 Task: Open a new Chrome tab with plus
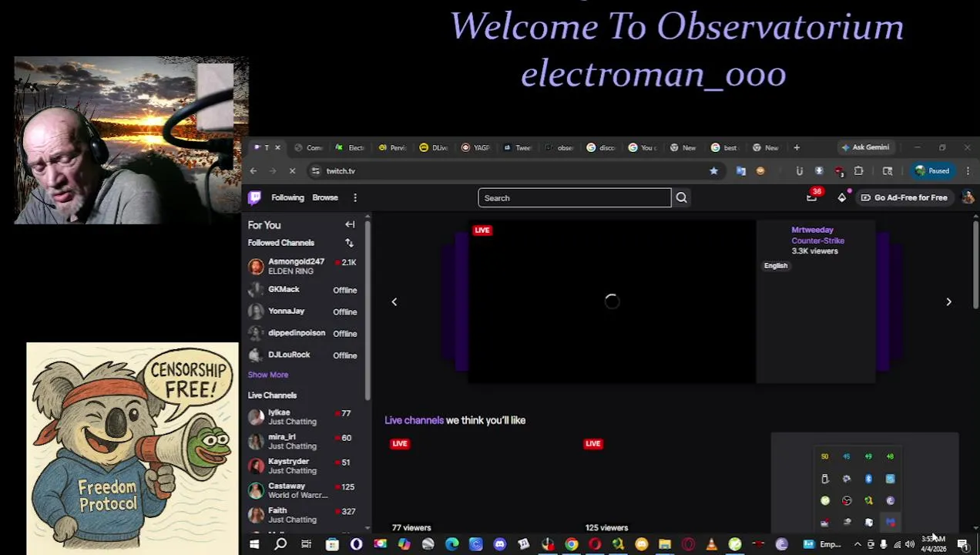tap(797, 147)
